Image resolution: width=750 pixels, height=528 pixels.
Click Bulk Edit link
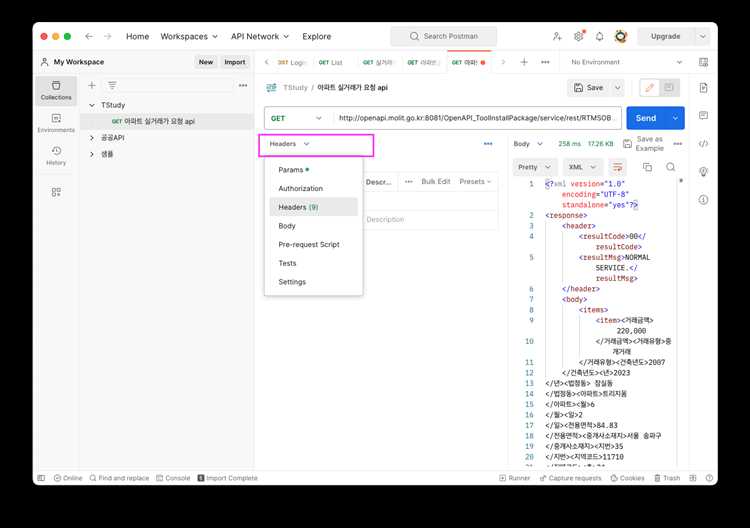tap(436, 181)
